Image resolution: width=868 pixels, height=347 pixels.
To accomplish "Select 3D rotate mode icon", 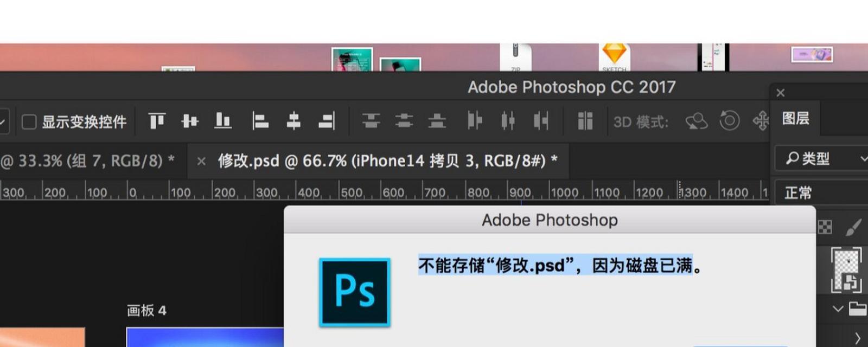I will 697,121.
